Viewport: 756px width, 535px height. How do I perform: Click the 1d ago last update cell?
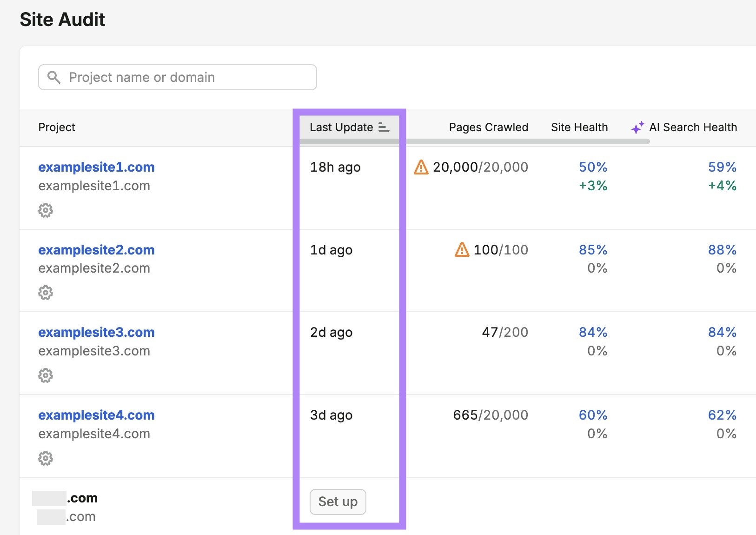pyautogui.click(x=331, y=250)
